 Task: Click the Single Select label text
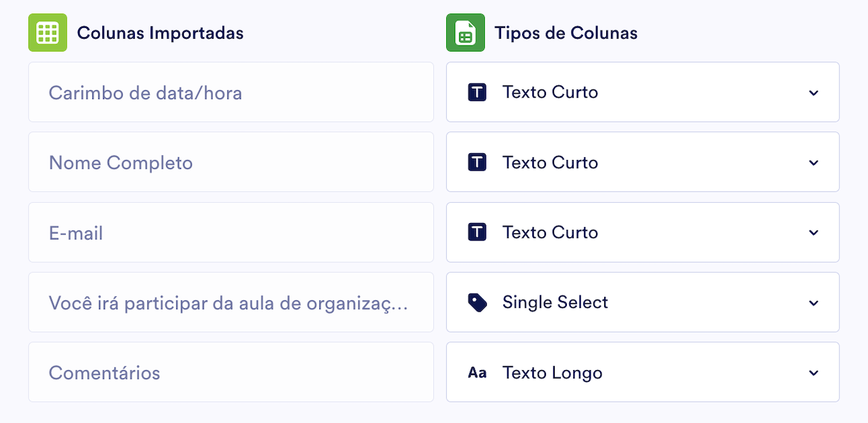[x=555, y=302]
